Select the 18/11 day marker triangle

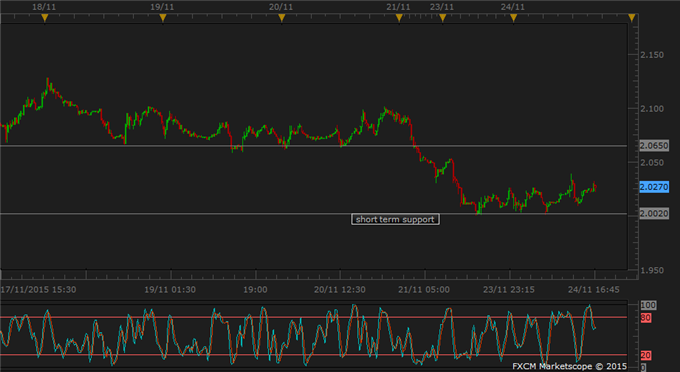pos(45,18)
